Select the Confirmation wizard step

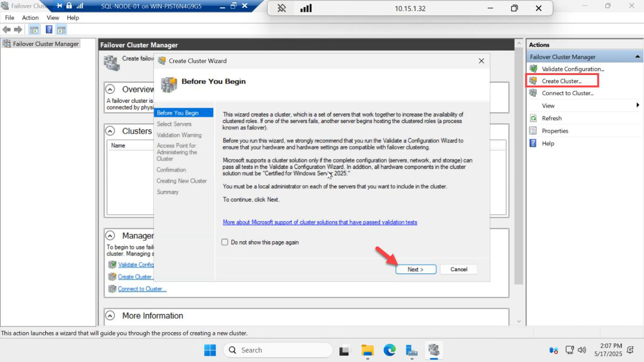[171, 170]
